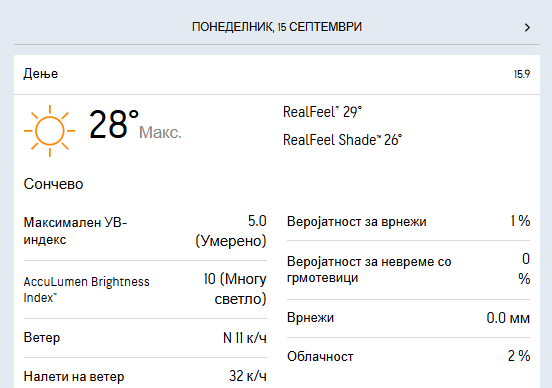Click the Ветер row label
The image size is (552, 388).
[x=42, y=338]
